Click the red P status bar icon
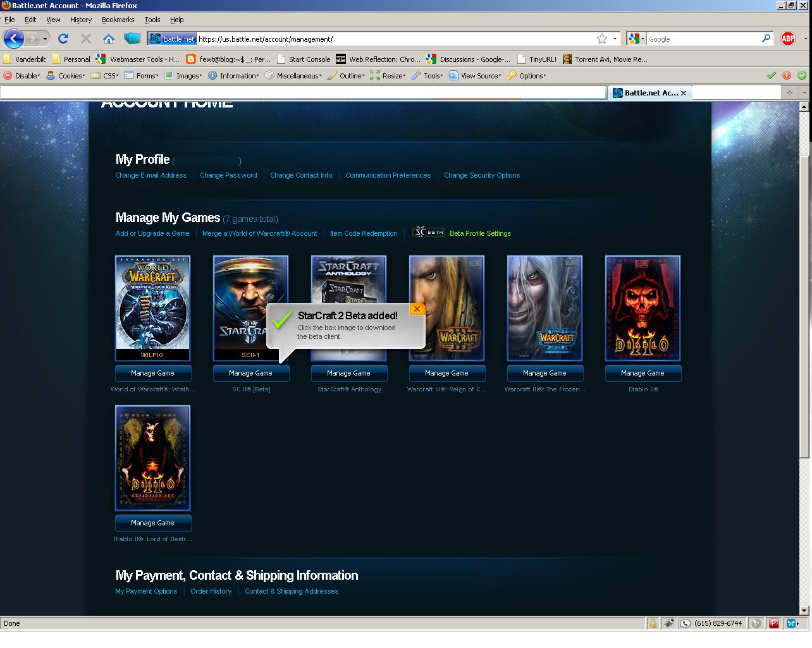812x648 pixels. coord(773,623)
